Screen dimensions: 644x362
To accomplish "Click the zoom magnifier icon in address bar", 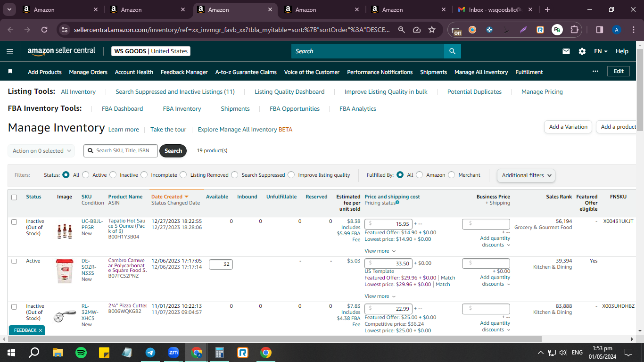I will [401, 30].
